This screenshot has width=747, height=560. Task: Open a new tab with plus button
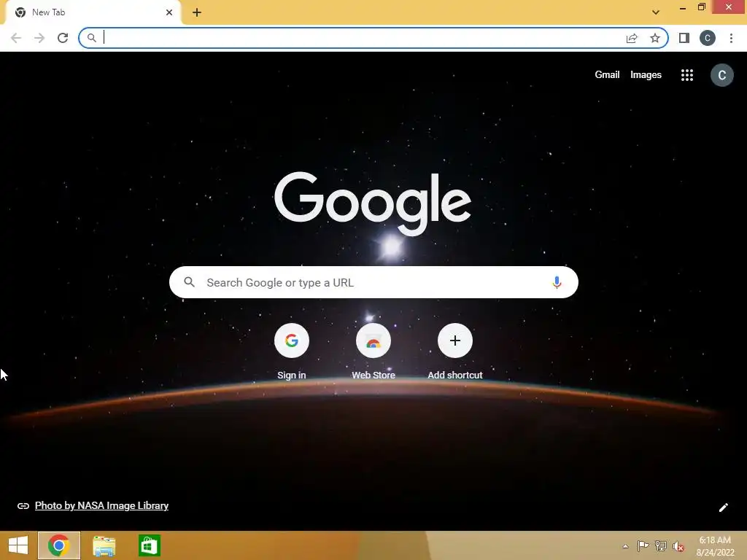(x=197, y=12)
